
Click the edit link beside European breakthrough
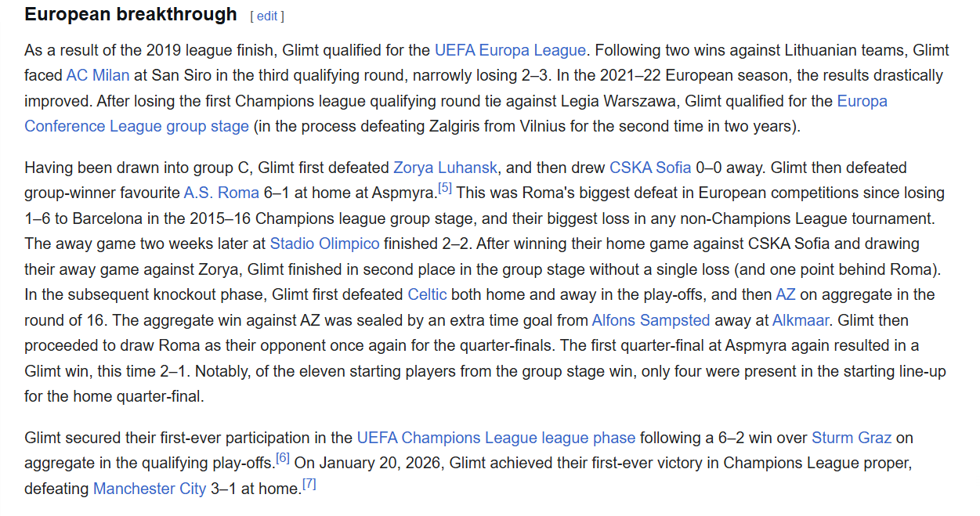(266, 16)
